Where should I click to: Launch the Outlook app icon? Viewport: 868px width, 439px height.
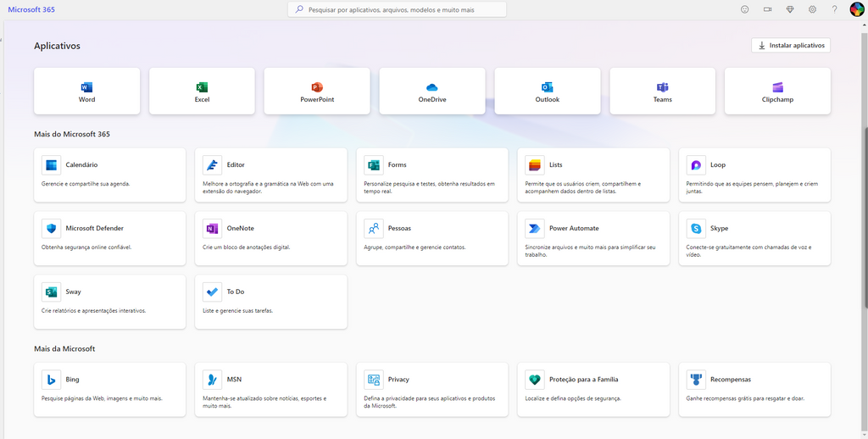tap(548, 87)
